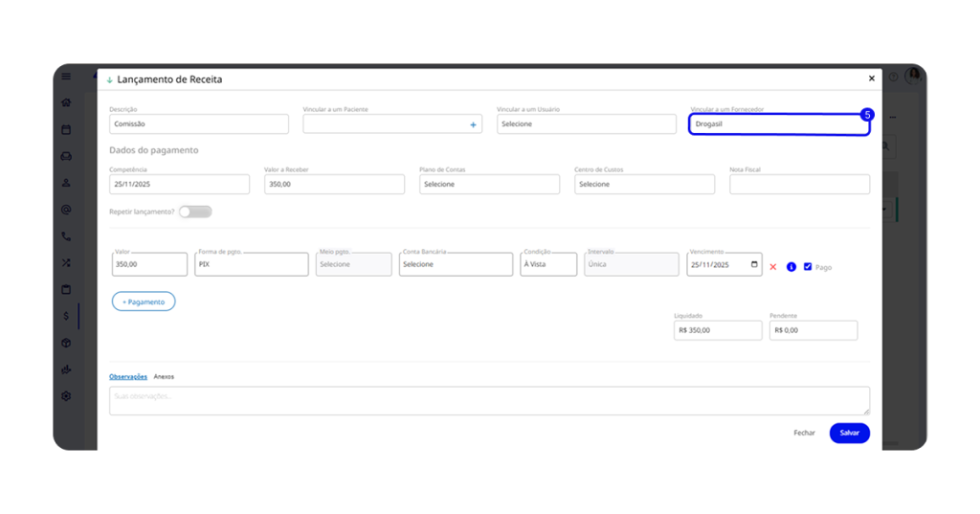The height and width of the screenshot is (514, 980).
Task: Uncheck the Pago checkbox
Action: (x=808, y=267)
